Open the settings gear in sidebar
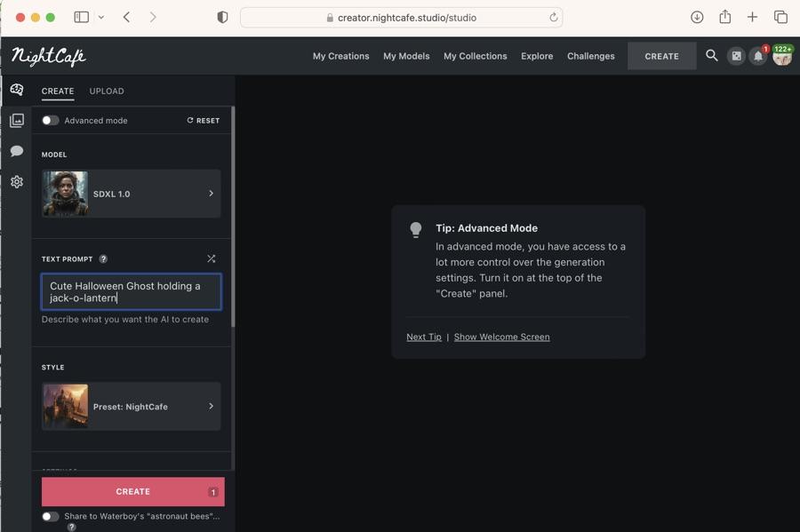The image size is (800, 532). 17,182
